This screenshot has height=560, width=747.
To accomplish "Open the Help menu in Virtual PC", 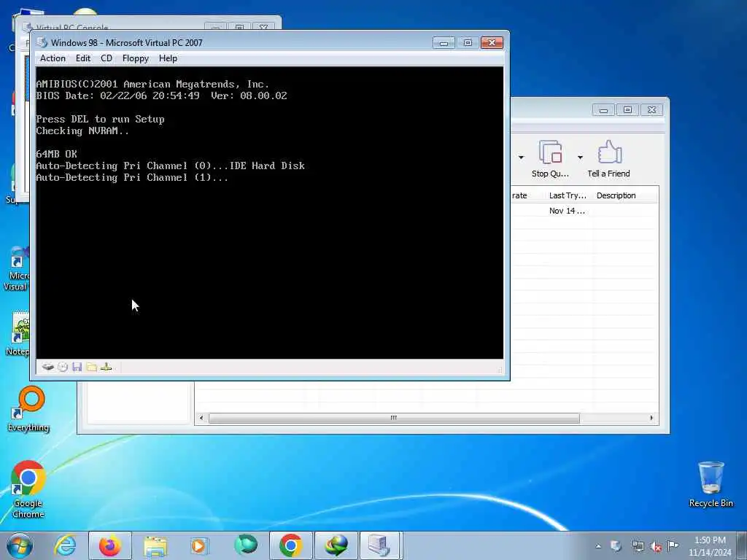I will click(x=168, y=58).
